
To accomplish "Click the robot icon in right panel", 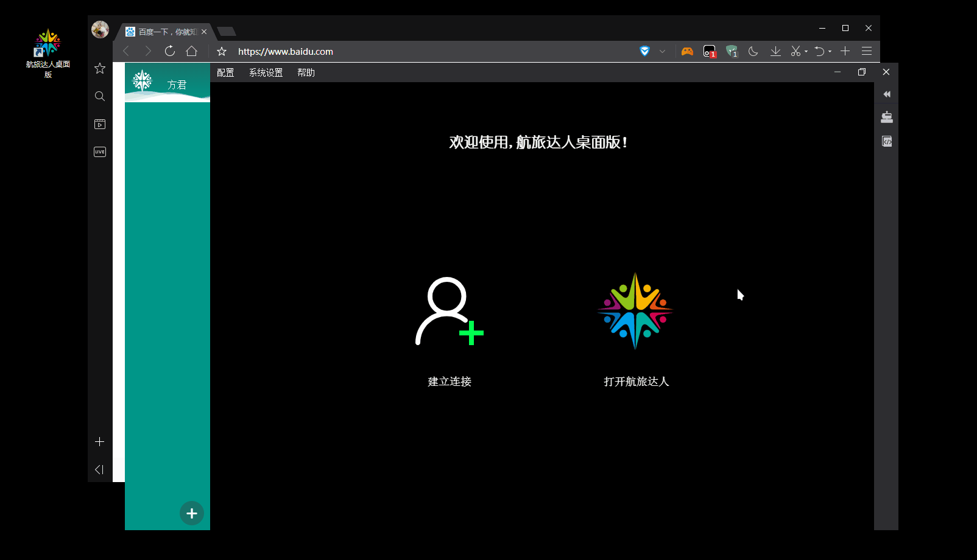I will point(887,117).
